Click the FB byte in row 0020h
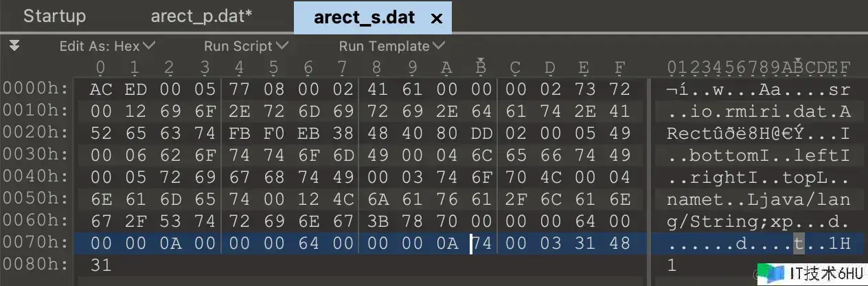Image resolution: width=868 pixels, height=286 pixels. [x=239, y=133]
